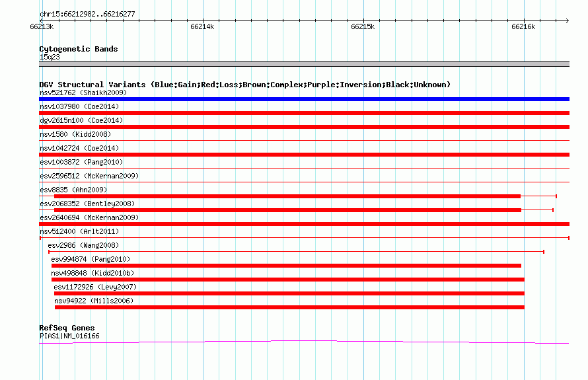Image resolution: width=588 pixels, height=380 pixels.
Task: Open the nsv1037980 (Coe2014) variant label
Action: [79, 106]
